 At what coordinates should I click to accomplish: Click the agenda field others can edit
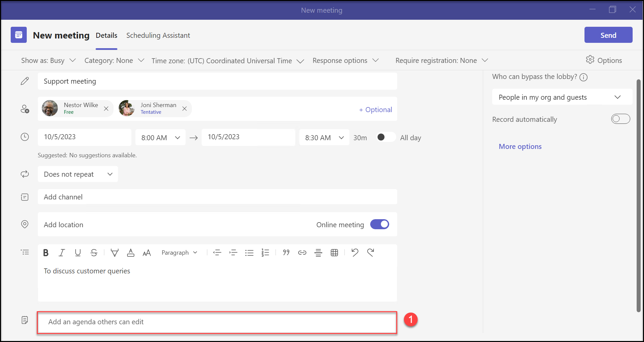click(x=217, y=322)
